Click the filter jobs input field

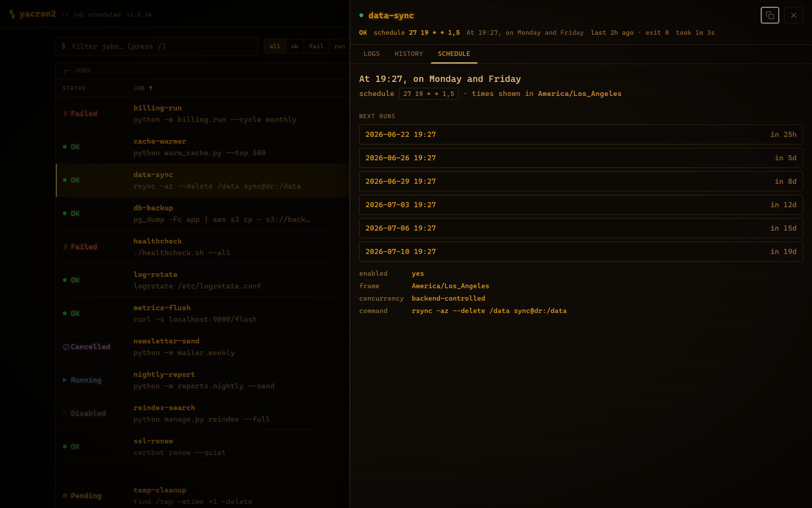pyautogui.click(x=157, y=46)
